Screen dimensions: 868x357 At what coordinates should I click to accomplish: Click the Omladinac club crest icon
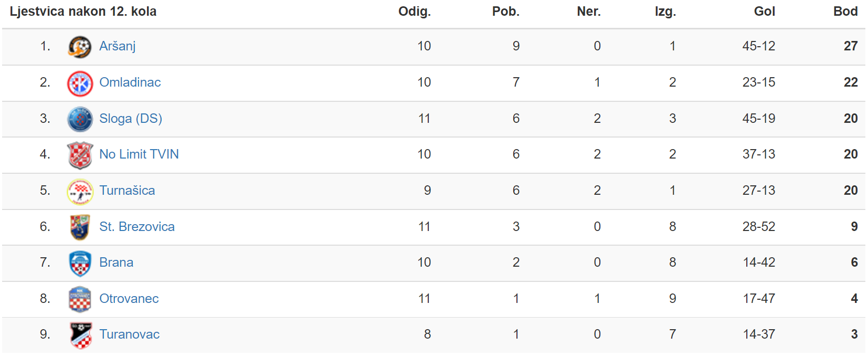pos(80,83)
